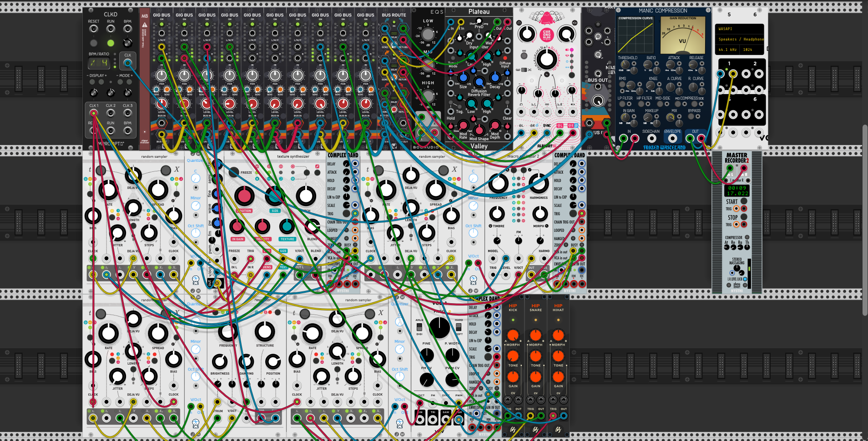Click the MORPH knob on Hip Kick
868x441 pixels.
point(513,336)
